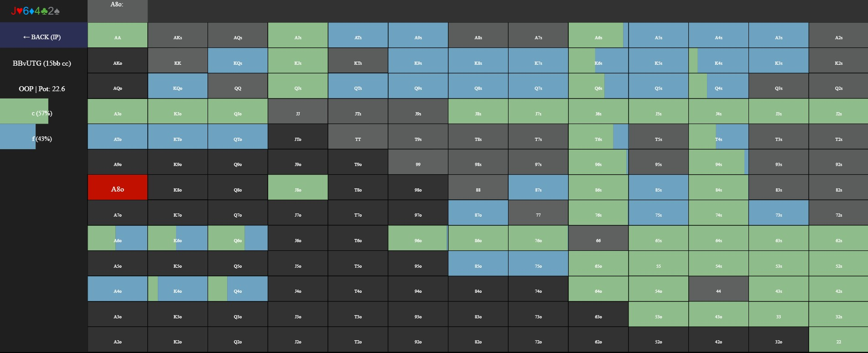
Task: Click the OOP | Pot: 22.6 label
Action: [42, 89]
